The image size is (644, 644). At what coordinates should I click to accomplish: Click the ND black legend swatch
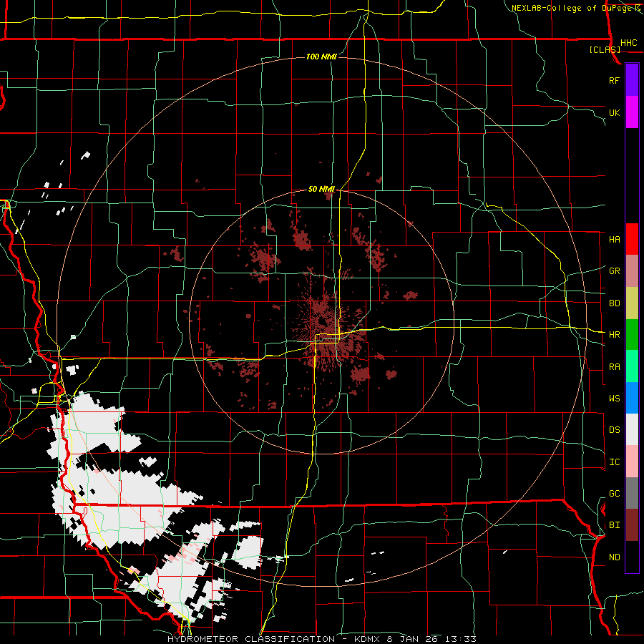click(632, 557)
